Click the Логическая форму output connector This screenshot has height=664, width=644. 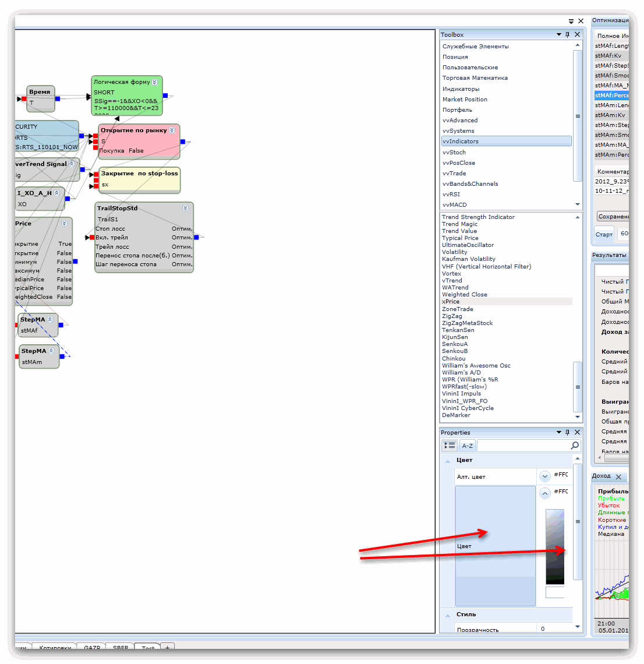tap(165, 96)
